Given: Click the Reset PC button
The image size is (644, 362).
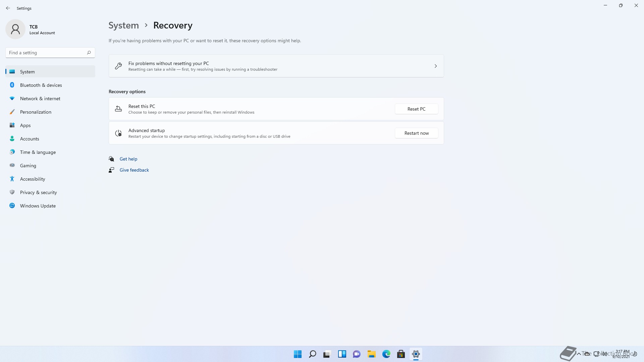Looking at the screenshot, I should (416, 109).
